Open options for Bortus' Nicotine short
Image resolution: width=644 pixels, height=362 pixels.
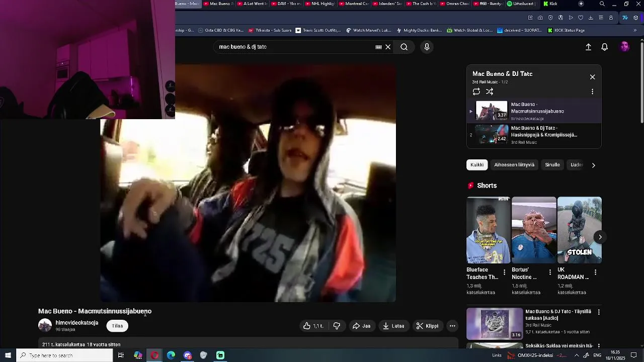click(550, 273)
